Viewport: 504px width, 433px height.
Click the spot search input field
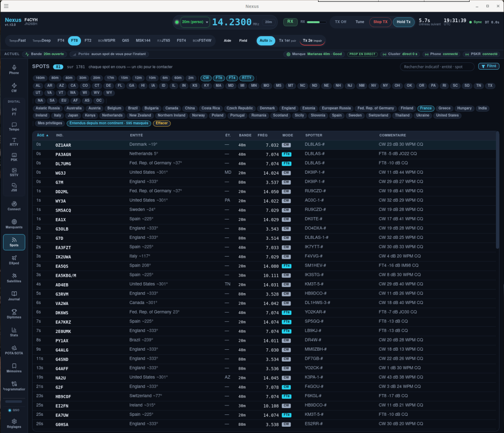(x=437, y=67)
